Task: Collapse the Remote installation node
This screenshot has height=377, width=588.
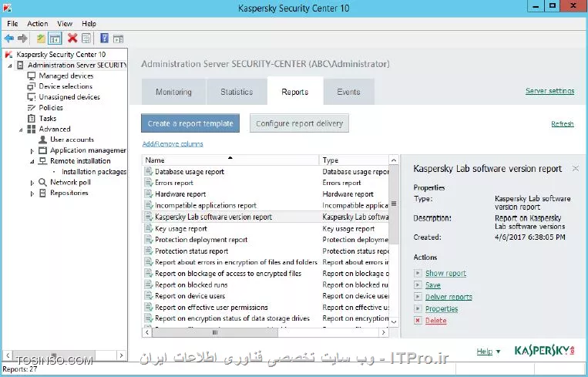Action: click(32, 162)
